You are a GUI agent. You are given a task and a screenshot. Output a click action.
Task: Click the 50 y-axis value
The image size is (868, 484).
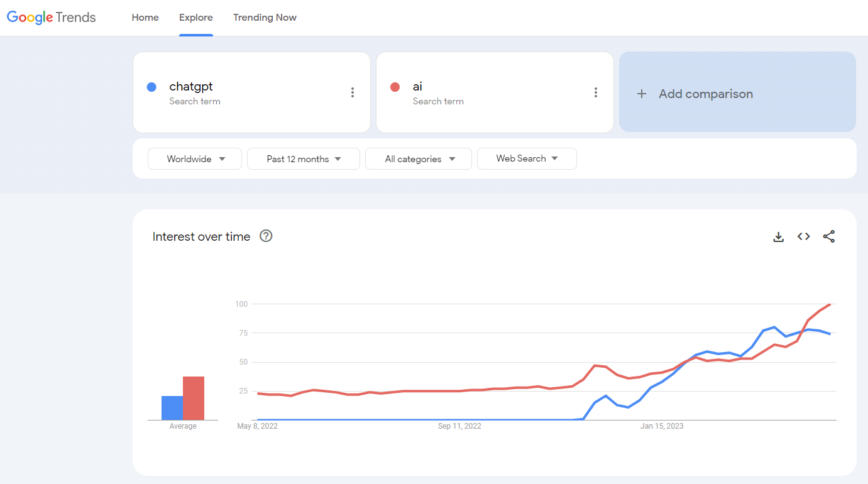(x=243, y=362)
